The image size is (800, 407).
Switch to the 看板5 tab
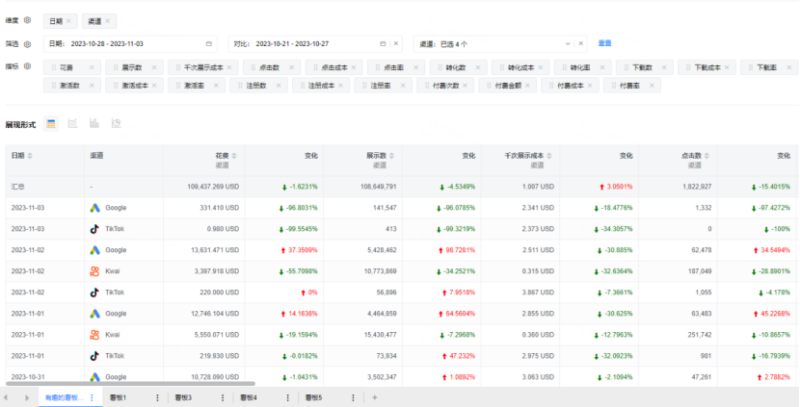click(x=314, y=397)
